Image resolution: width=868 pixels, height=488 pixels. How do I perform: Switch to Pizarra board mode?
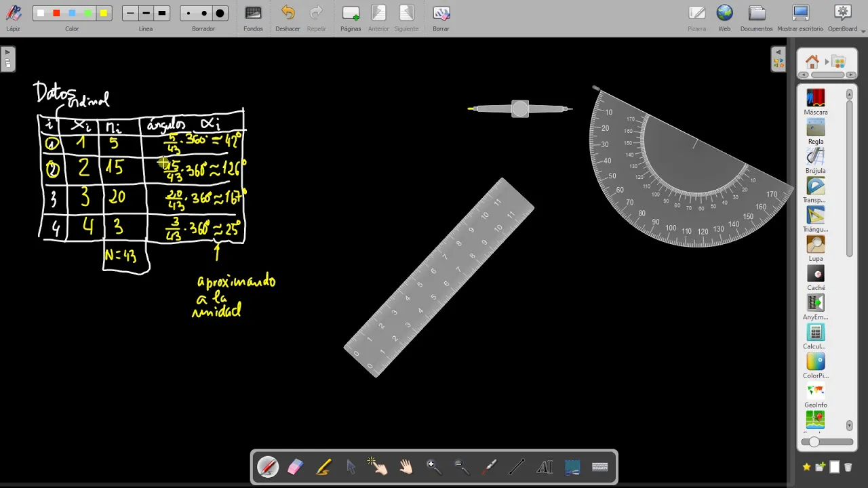click(696, 18)
